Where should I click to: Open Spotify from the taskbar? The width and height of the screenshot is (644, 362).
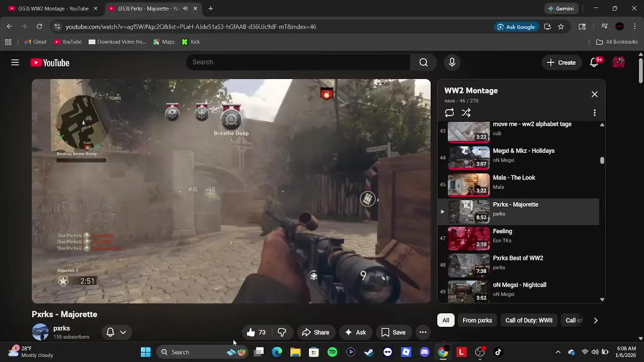pyautogui.click(x=333, y=352)
